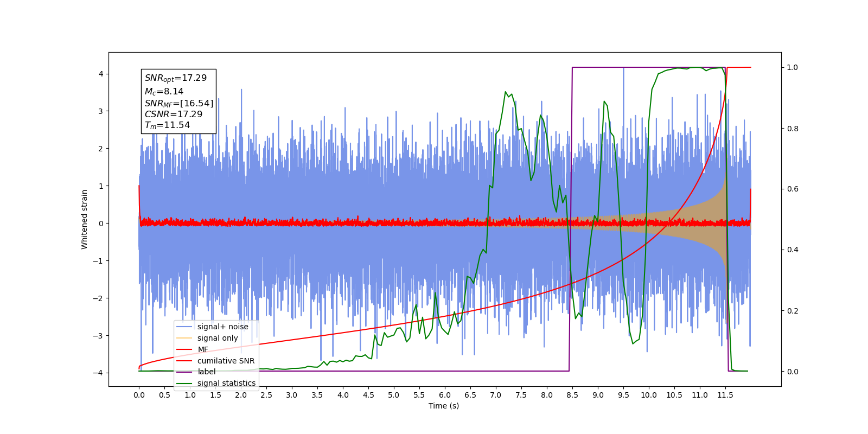Click the CSNR=17.29 annotation text
Image resolution: width=868 pixels, height=434 pixels.
click(x=173, y=114)
